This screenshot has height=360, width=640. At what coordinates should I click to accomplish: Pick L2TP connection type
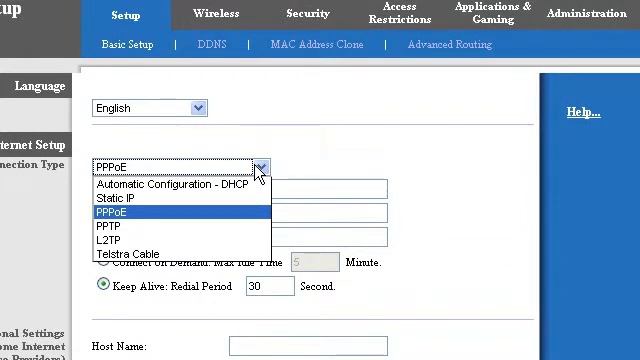pos(182,240)
